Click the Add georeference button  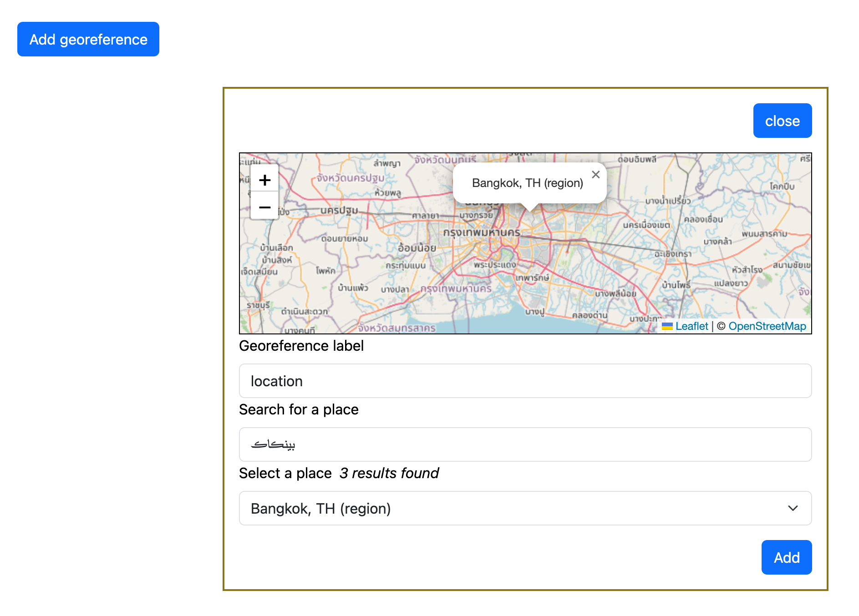point(88,39)
